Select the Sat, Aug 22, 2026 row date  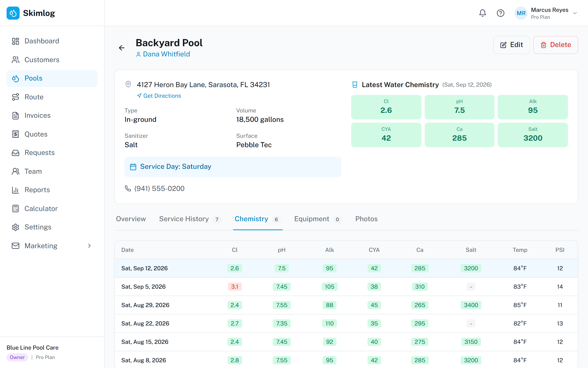pos(145,323)
